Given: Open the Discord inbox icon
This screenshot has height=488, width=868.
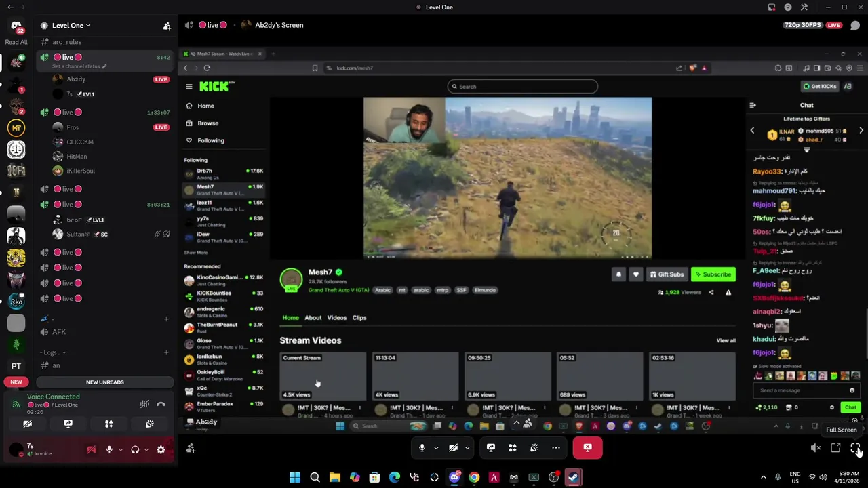Looking at the screenshot, I should [x=772, y=7].
